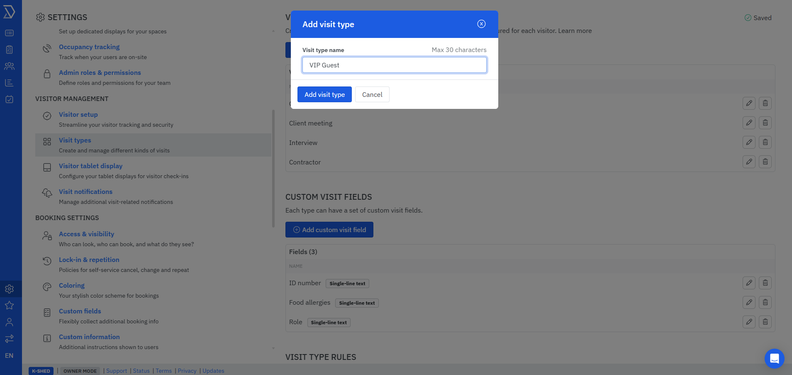The image size is (792, 375).
Task: Delete the Client meeting visit type
Action: pyautogui.click(x=765, y=123)
